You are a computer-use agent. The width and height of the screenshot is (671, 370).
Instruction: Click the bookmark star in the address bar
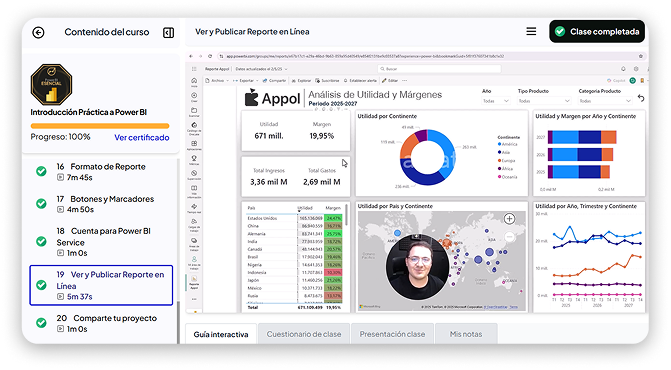[641, 56]
